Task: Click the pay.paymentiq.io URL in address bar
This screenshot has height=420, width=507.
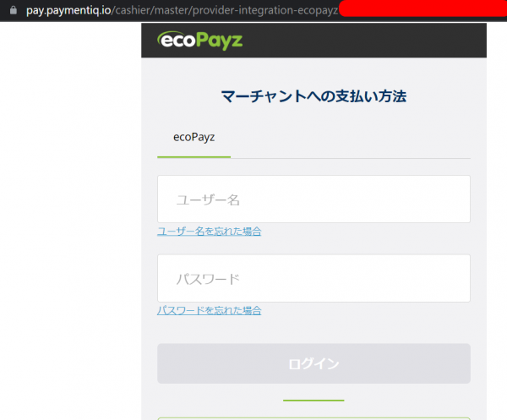Action: pyautogui.click(x=182, y=10)
